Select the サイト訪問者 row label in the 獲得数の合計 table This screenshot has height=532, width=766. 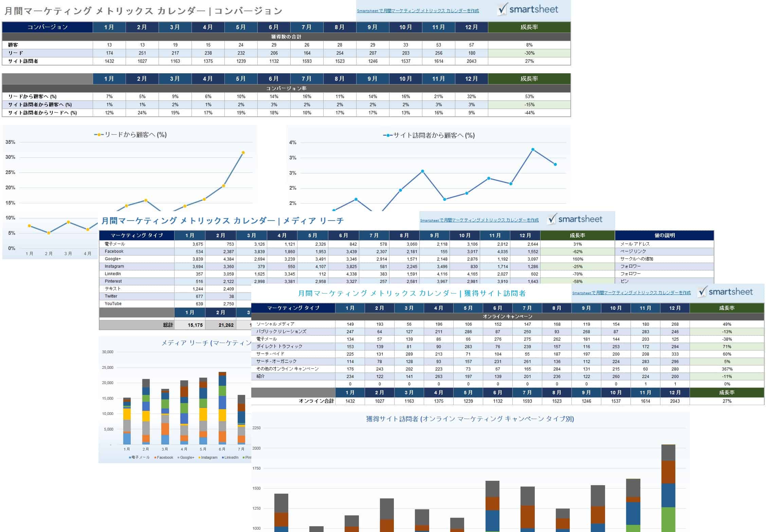coord(48,61)
